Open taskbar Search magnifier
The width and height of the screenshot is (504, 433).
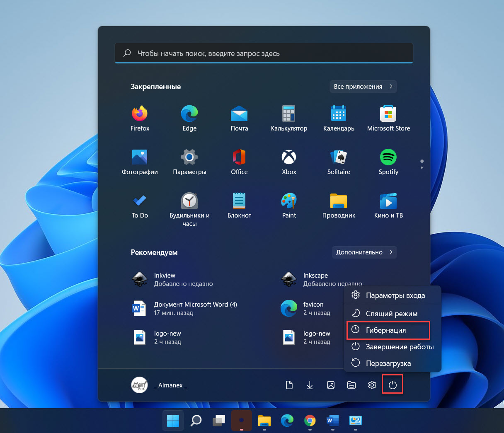196,421
